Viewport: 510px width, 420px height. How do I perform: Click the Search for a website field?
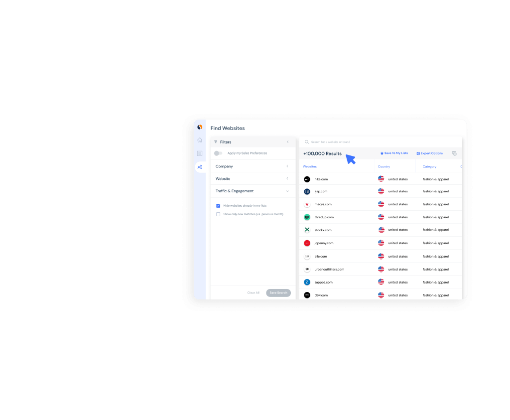coord(381,142)
